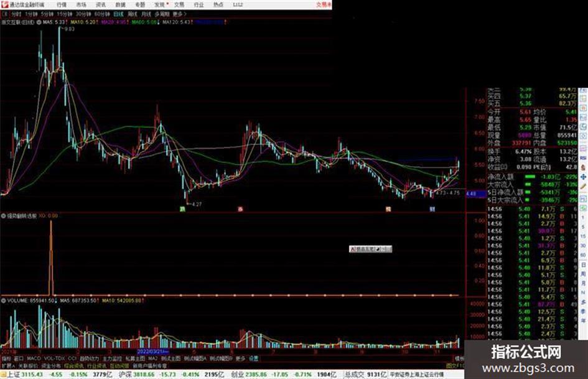Switch chart to 分时 period
The height and width of the screenshot is (379, 588).
point(16,14)
